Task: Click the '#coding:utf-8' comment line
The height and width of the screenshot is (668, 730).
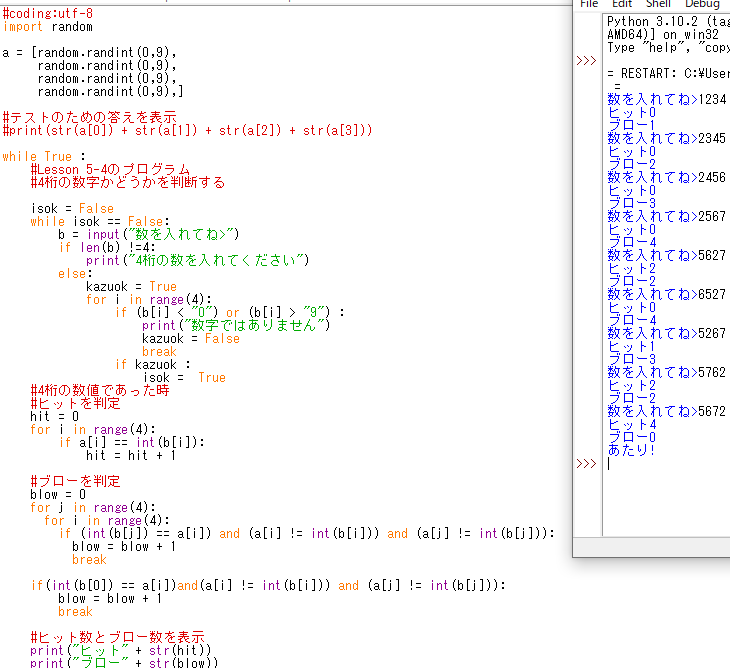Action: 48,13
